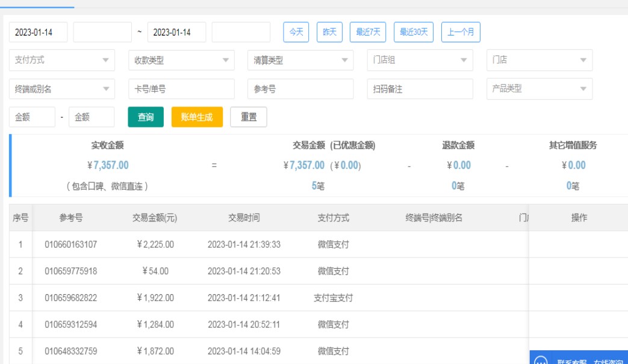Focus the 卡号/单号 input field
This screenshot has width=628, height=364.
tap(181, 89)
